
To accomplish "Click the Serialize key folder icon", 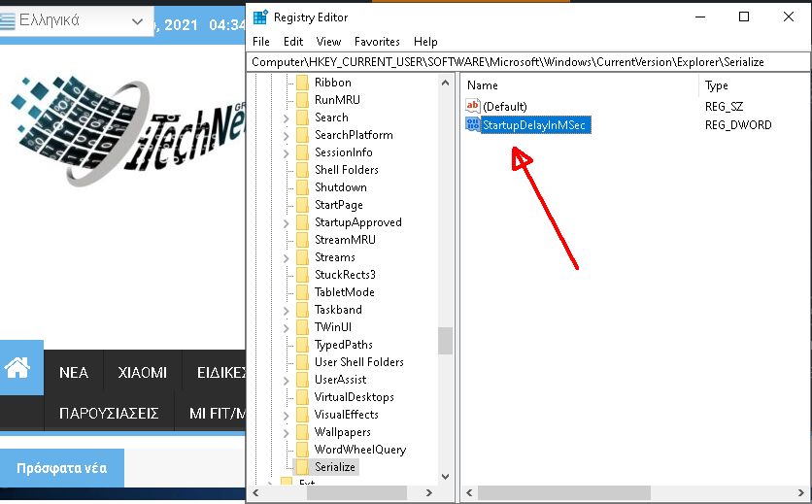I will click(x=302, y=467).
